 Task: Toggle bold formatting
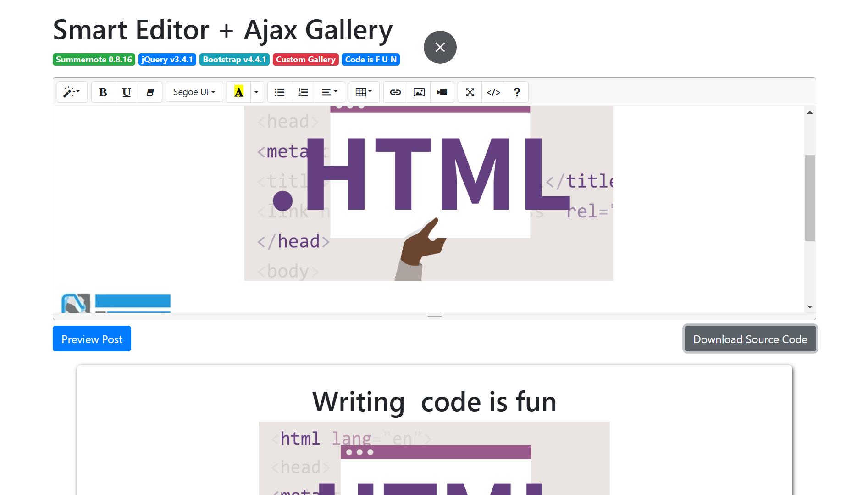[102, 92]
